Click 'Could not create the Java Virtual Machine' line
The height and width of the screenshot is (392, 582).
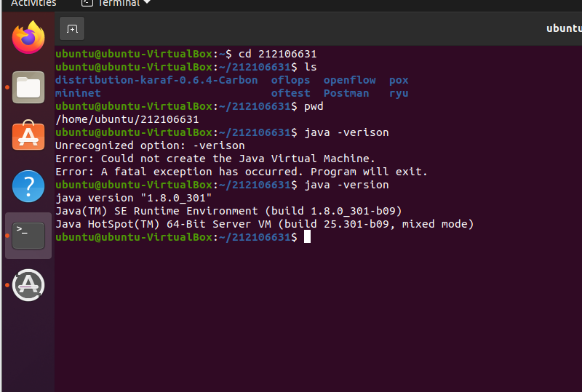click(215, 159)
